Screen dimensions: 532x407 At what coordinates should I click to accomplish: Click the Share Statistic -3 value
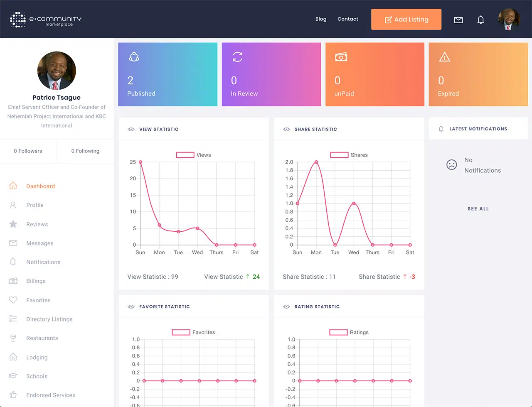click(412, 277)
